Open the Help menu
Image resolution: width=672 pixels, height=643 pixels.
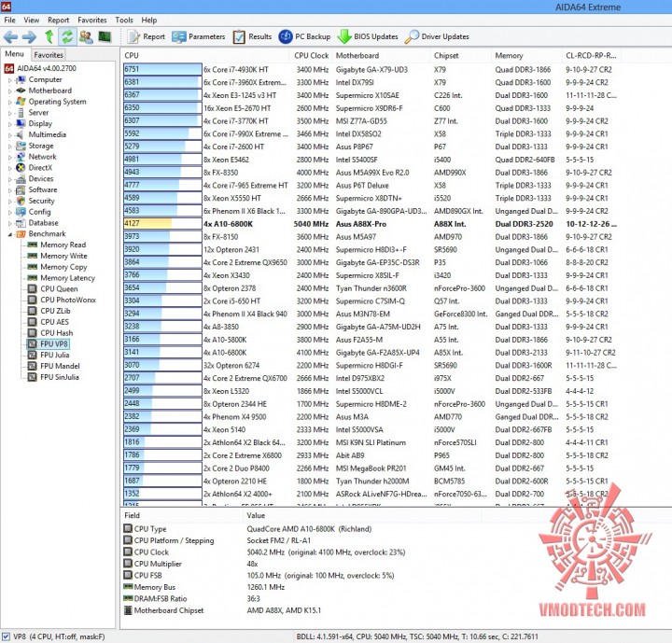point(149,20)
